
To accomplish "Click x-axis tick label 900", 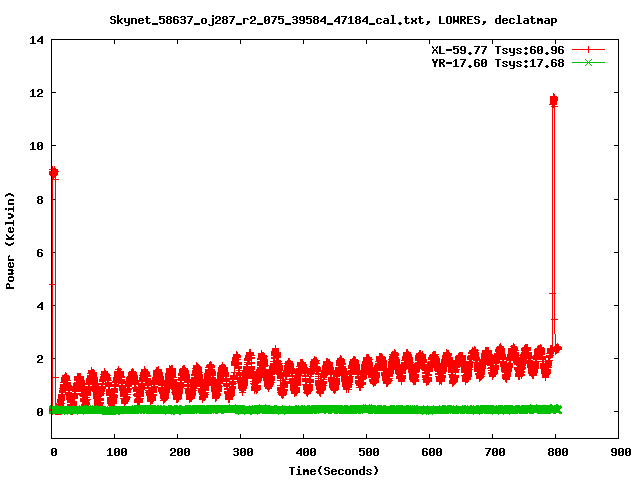I will pos(621,452).
